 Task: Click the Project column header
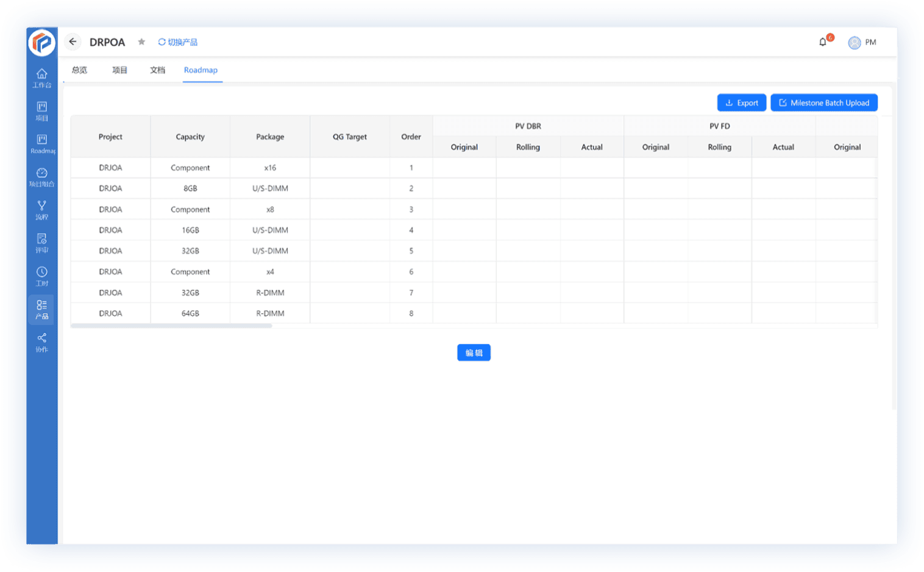pos(110,137)
